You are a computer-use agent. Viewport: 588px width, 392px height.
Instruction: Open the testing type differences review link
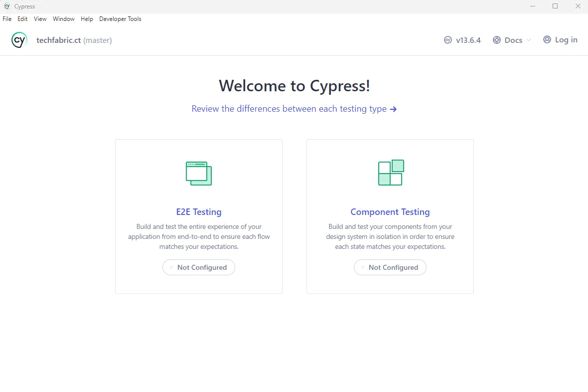(289, 109)
